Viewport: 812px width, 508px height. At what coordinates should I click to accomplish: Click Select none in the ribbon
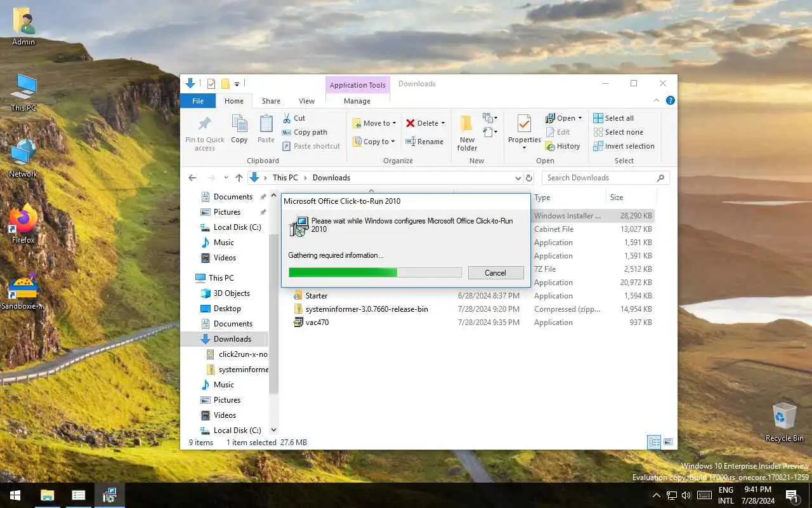[619, 132]
